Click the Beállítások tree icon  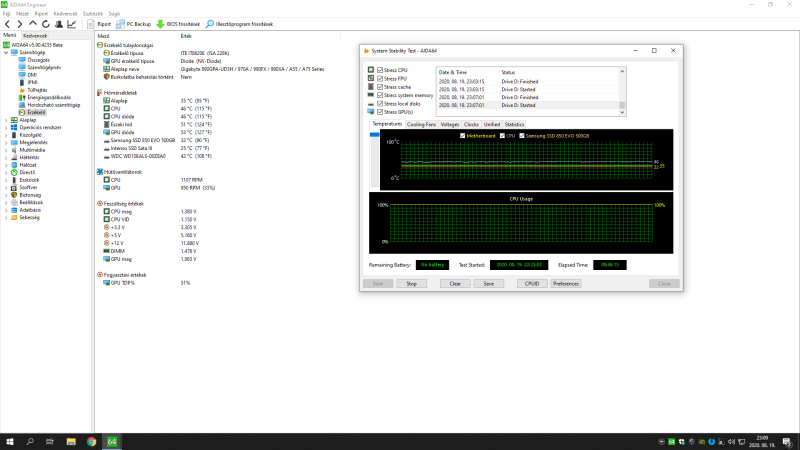[14, 203]
